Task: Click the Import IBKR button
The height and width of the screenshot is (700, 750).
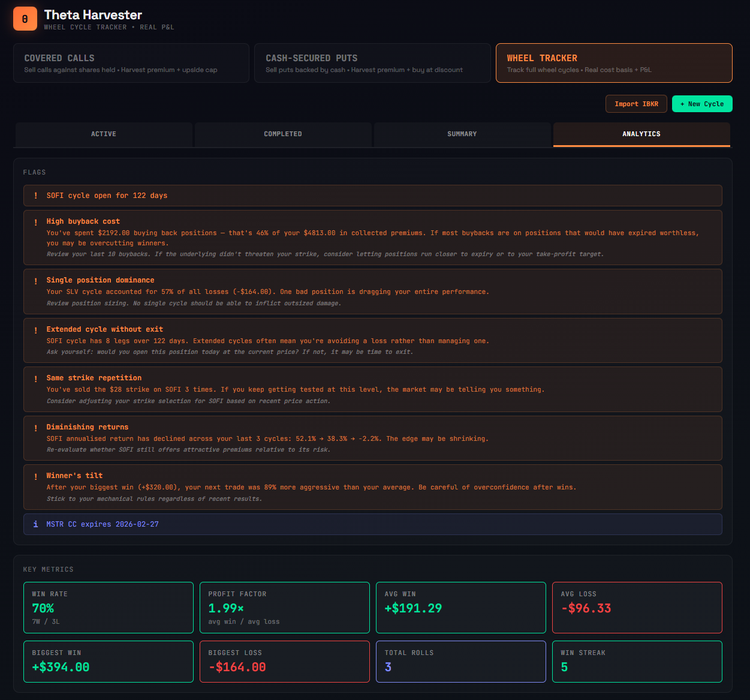Action: pyautogui.click(x=636, y=103)
